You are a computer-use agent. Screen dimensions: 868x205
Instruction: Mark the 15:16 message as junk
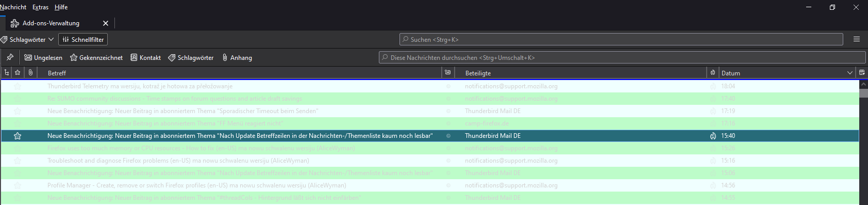point(713,161)
